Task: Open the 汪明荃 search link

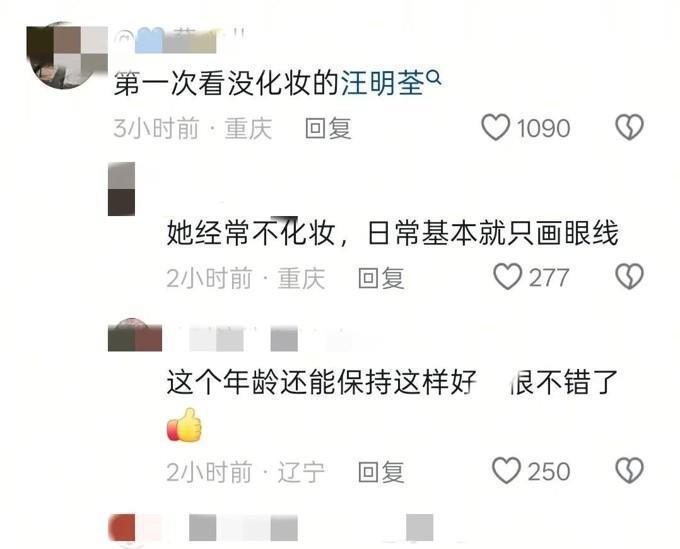Action: click(382, 83)
